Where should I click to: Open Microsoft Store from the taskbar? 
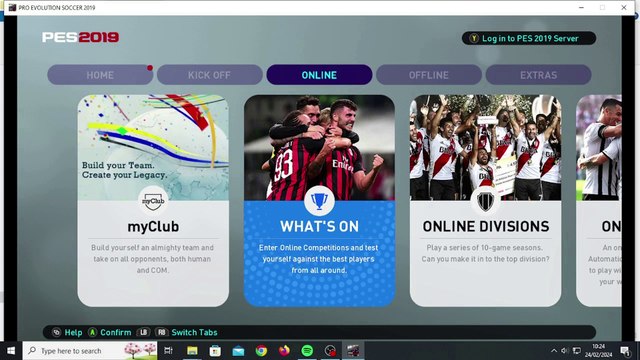[215, 351]
